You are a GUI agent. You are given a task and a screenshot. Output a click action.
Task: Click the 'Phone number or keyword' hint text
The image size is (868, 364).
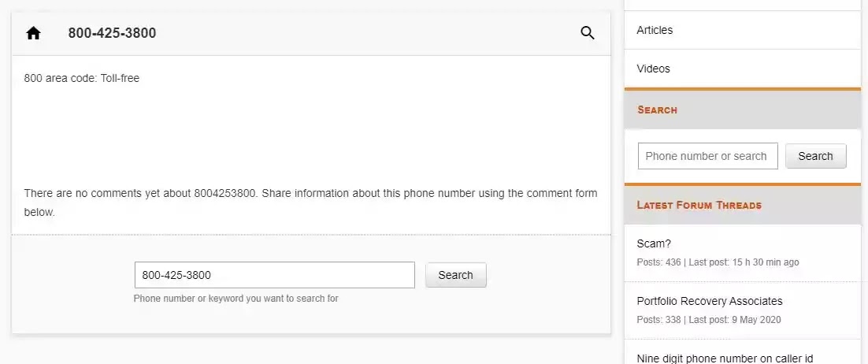pyautogui.click(x=236, y=298)
